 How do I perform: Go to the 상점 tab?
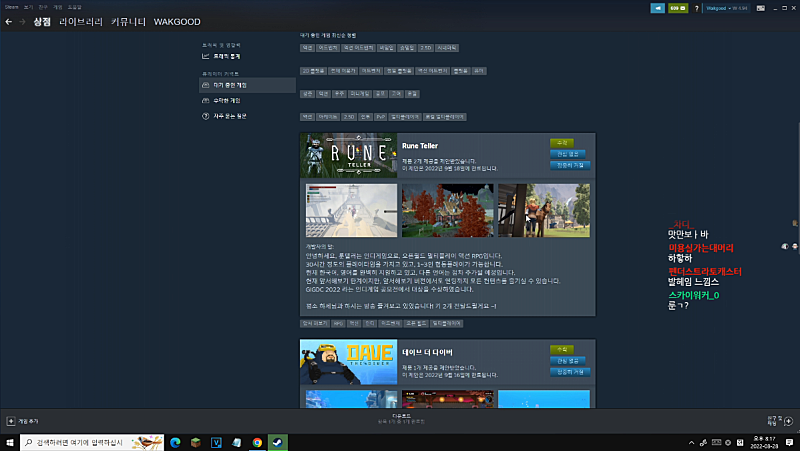click(x=42, y=21)
